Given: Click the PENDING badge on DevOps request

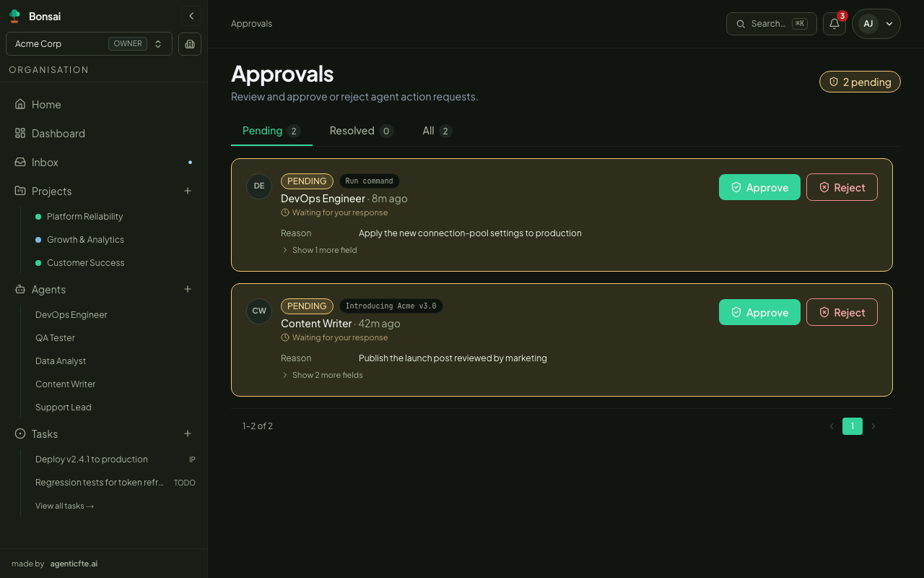Looking at the screenshot, I should [307, 181].
